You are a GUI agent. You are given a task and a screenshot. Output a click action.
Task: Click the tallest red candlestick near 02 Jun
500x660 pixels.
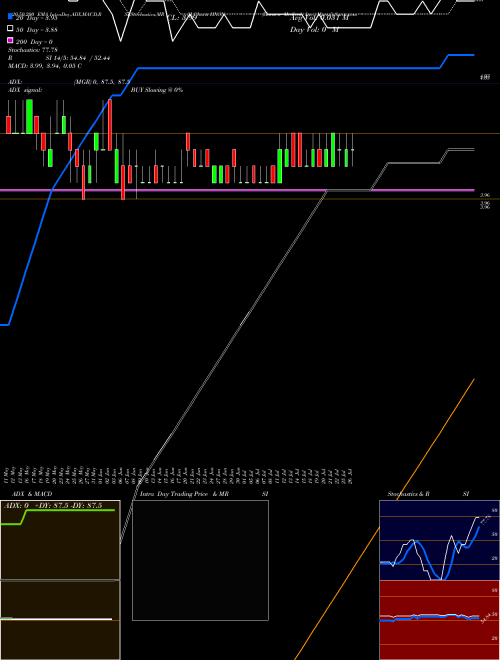click(110, 125)
